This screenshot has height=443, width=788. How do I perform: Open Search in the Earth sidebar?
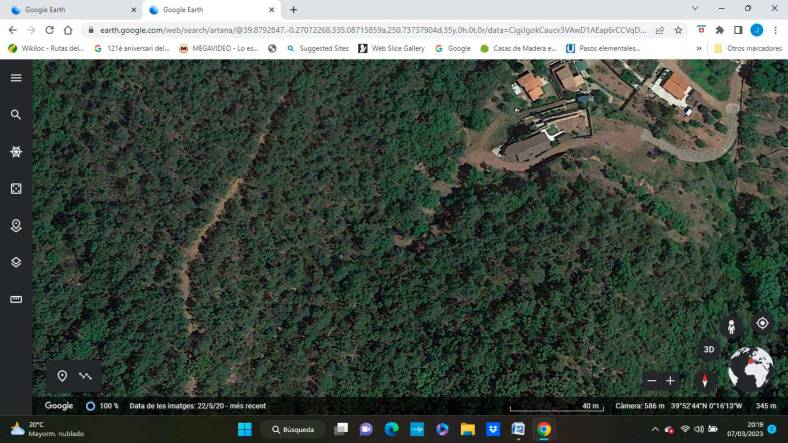point(16,115)
